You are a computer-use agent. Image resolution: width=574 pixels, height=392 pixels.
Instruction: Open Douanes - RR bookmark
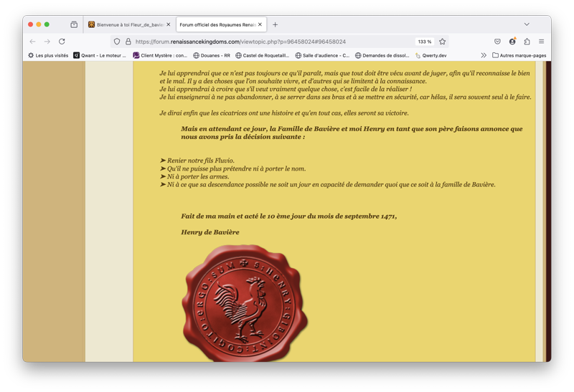[x=212, y=56]
